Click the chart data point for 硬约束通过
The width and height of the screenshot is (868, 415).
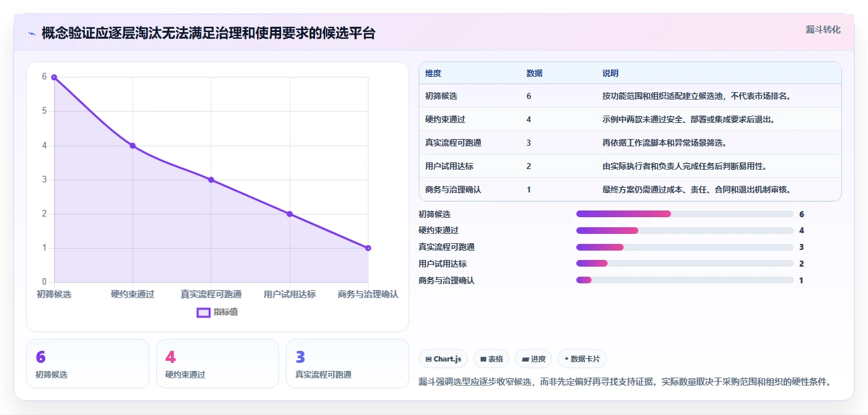[x=132, y=146]
